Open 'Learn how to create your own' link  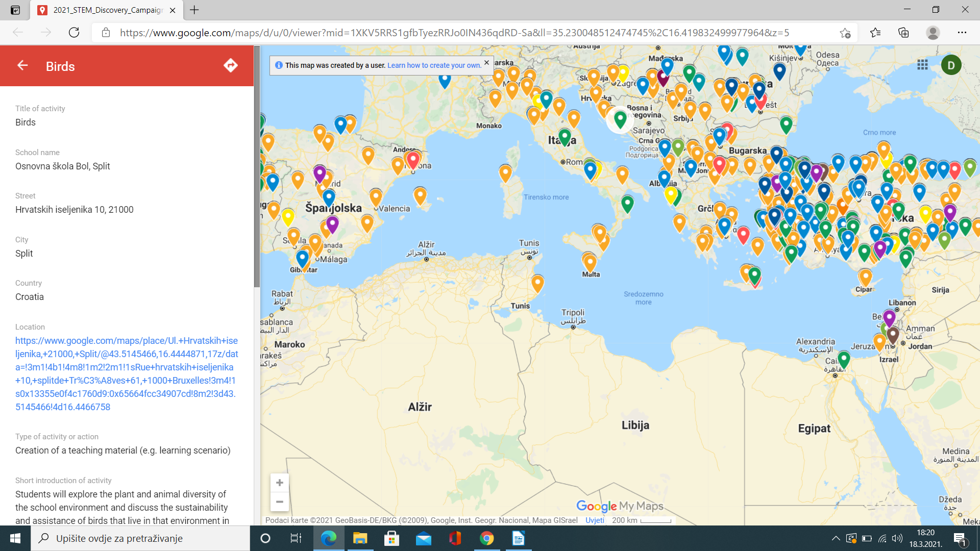pyautogui.click(x=434, y=65)
